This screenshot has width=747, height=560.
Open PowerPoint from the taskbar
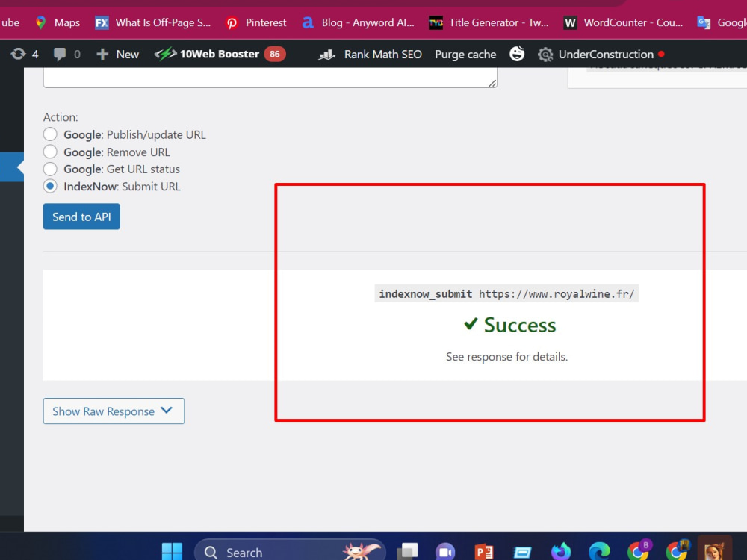click(484, 552)
